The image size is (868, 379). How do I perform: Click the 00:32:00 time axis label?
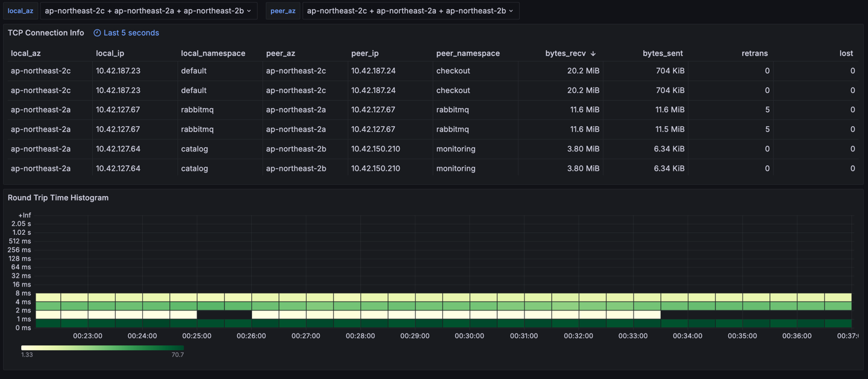[x=579, y=336]
